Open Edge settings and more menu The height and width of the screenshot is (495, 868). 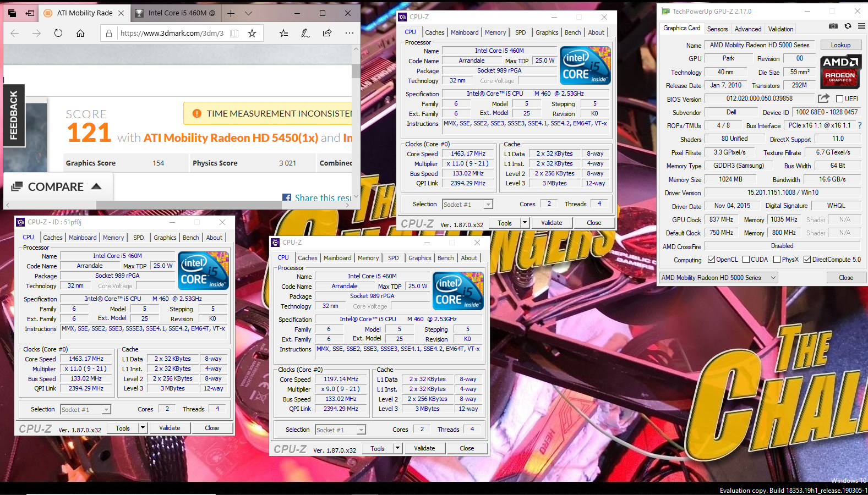350,33
